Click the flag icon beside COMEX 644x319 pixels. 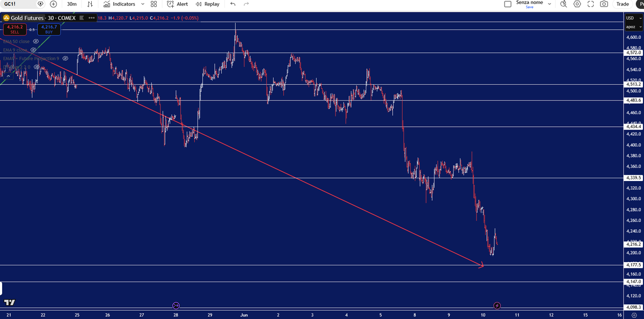(x=82, y=18)
